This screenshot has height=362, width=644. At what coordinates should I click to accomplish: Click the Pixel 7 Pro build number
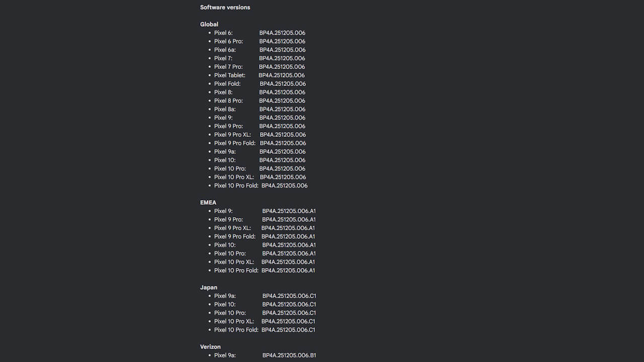pyautogui.click(x=282, y=67)
